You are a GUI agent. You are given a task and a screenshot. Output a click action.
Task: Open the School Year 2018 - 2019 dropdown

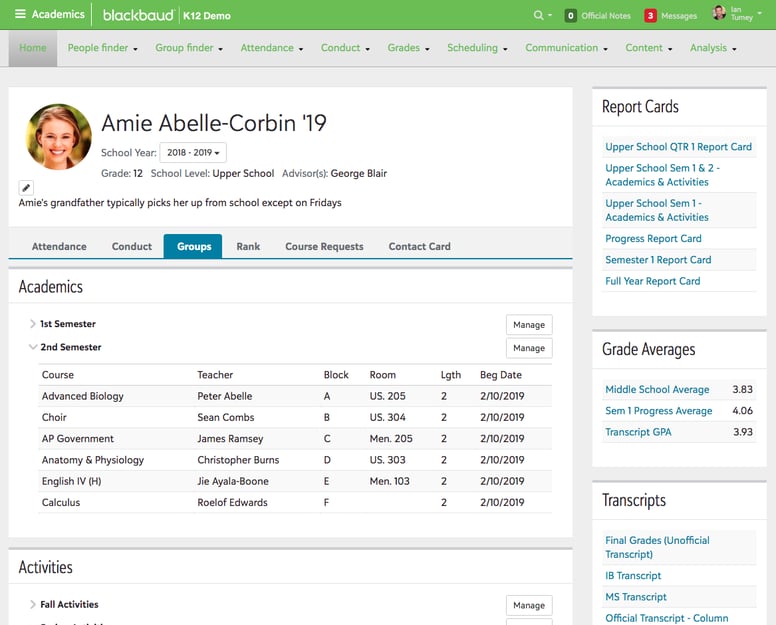[x=193, y=153]
